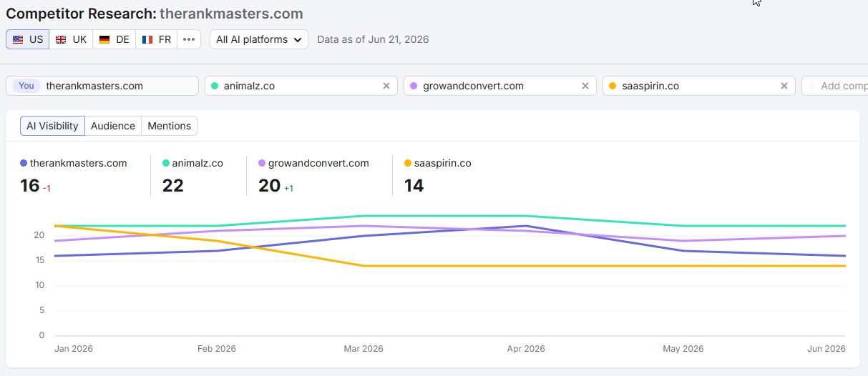The height and width of the screenshot is (376, 868).
Task: Toggle growandconvert.com legend entry in chart
Action: click(x=314, y=163)
